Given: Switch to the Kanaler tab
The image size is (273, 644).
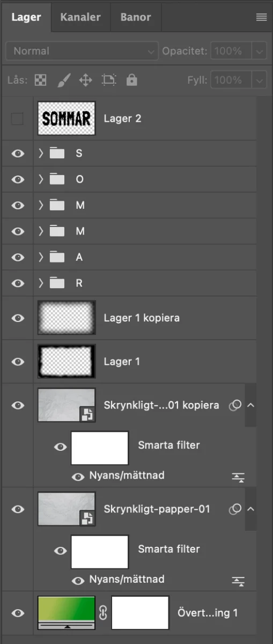Looking at the screenshot, I should (x=80, y=17).
